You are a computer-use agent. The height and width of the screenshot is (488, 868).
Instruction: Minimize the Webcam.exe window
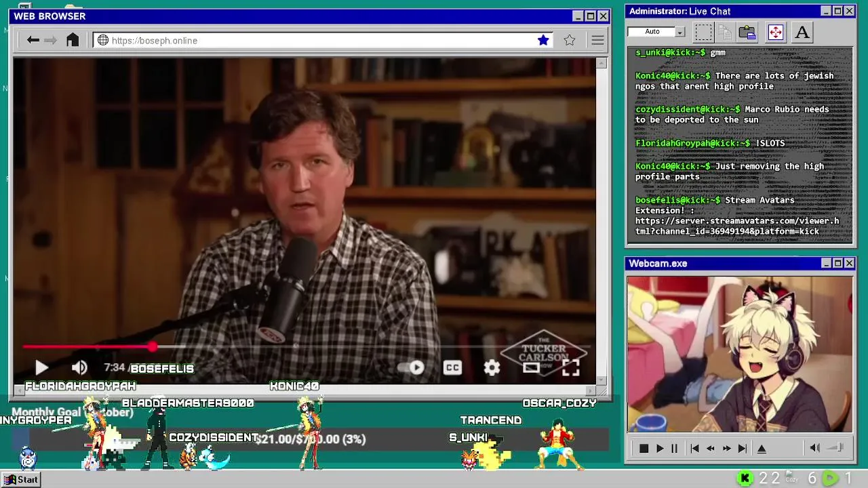coord(826,263)
